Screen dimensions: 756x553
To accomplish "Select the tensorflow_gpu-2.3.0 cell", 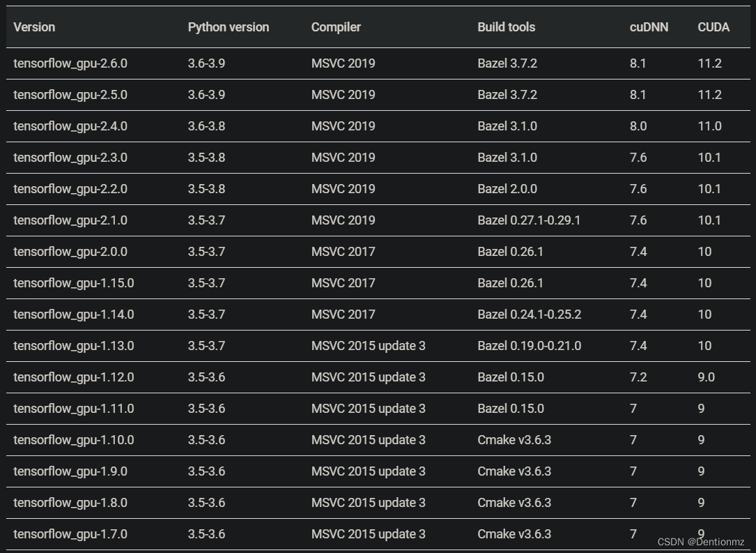I will (x=70, y=158).
